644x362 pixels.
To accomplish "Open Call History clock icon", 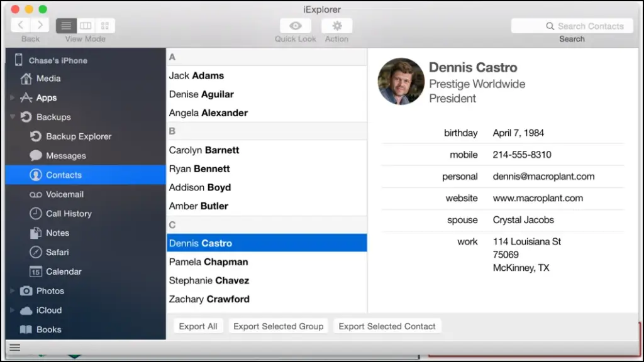I will 36,214.
